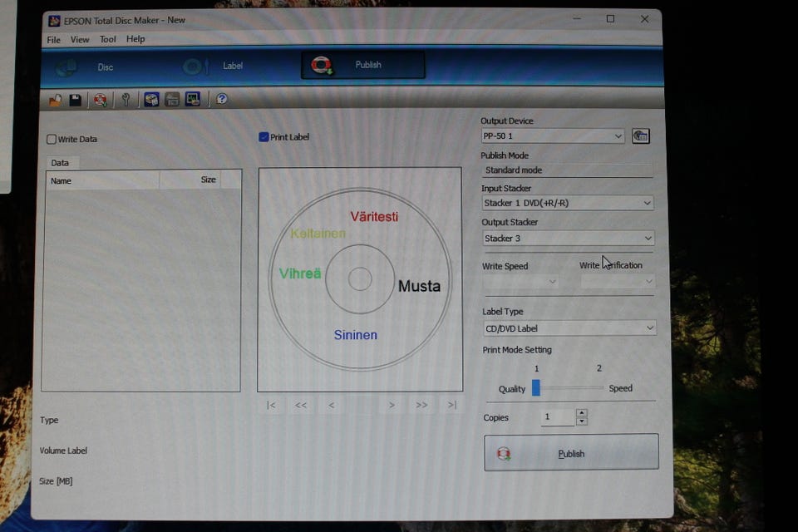Open the Input Stacker dropdown
Screen dimensions: 798x532
[x=568, y=203]
